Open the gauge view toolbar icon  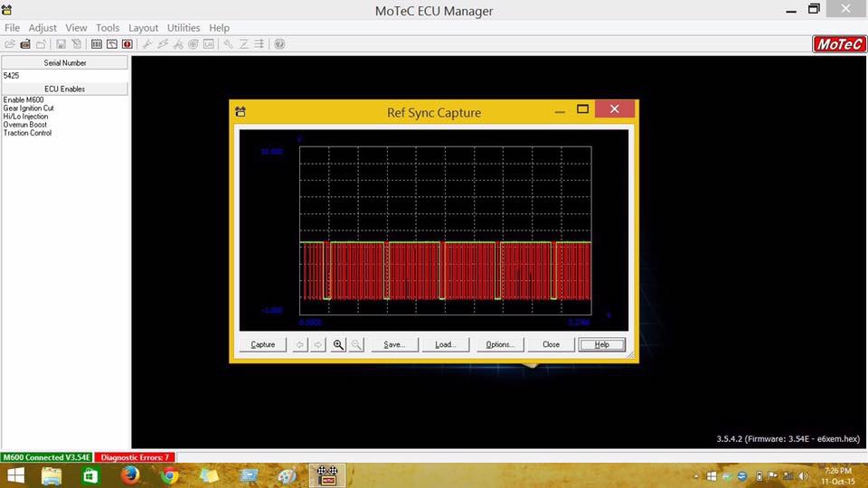pos(112,44)
